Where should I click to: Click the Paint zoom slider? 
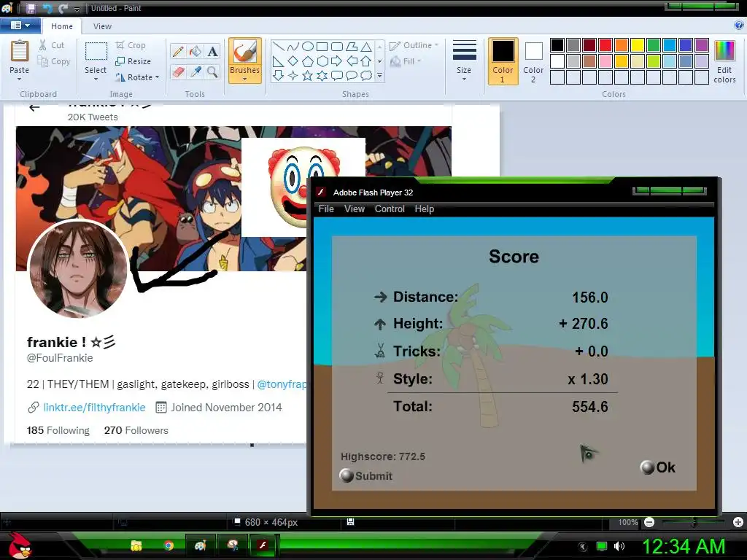pyautogui.click(x=694, y=522)
